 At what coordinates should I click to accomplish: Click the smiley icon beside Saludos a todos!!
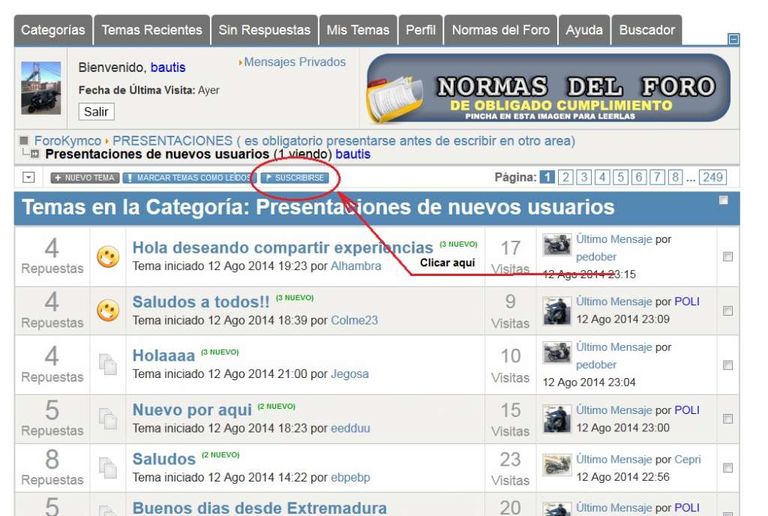[x=107, y=311]
